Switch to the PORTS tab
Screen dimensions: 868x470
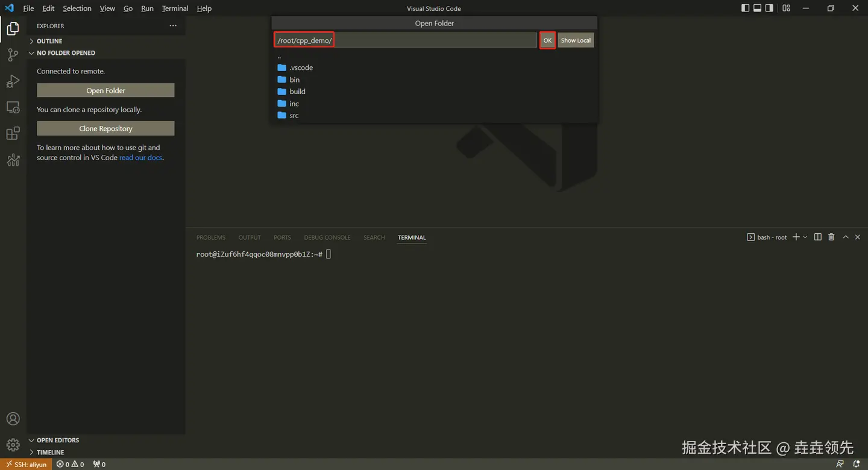282,237
